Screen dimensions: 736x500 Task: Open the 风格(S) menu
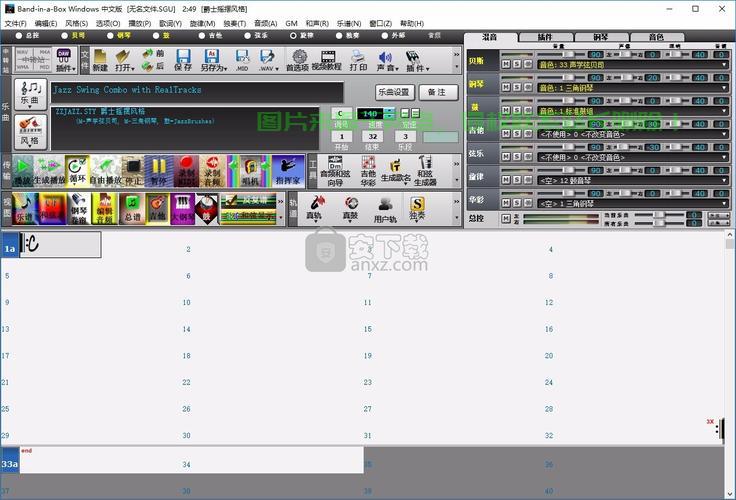coord(77,23)
